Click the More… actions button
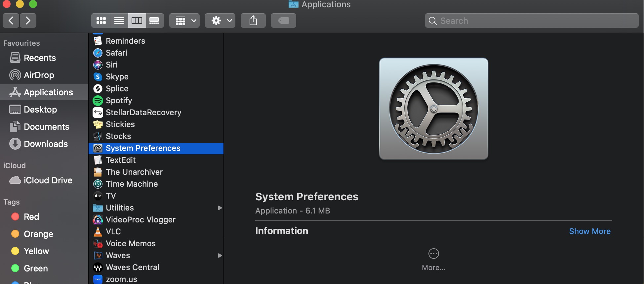This screenshot has width=644, height=284. tap(433, 260)
